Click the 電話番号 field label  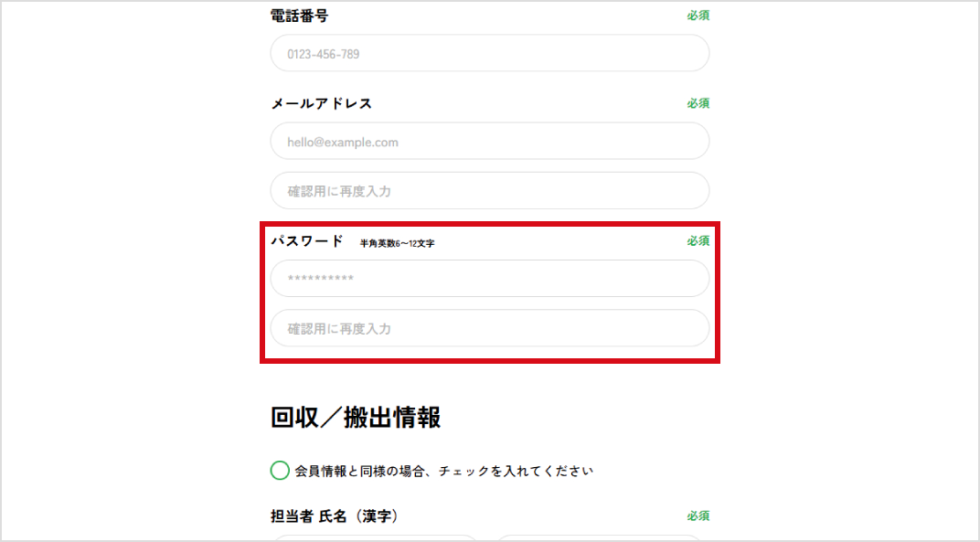coord(299,16)
